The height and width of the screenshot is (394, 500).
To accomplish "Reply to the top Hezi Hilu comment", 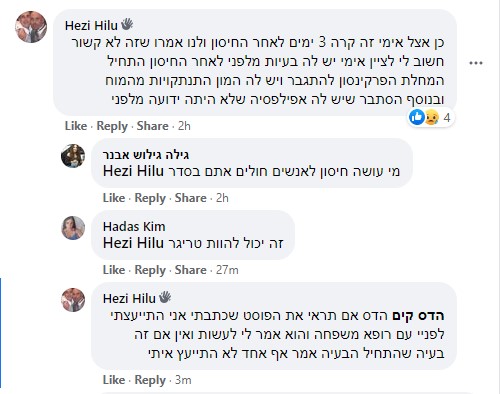I will coord(112,126).
